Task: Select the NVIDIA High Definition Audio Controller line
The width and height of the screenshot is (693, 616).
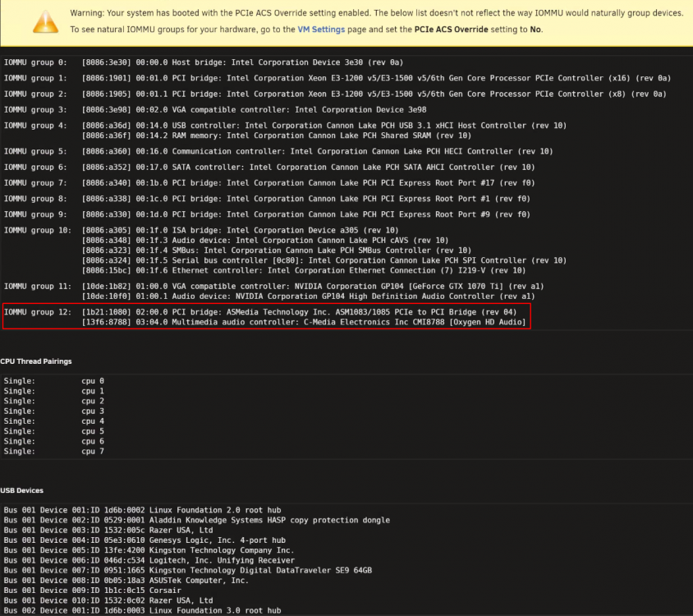Action: [x=308, y=297]
